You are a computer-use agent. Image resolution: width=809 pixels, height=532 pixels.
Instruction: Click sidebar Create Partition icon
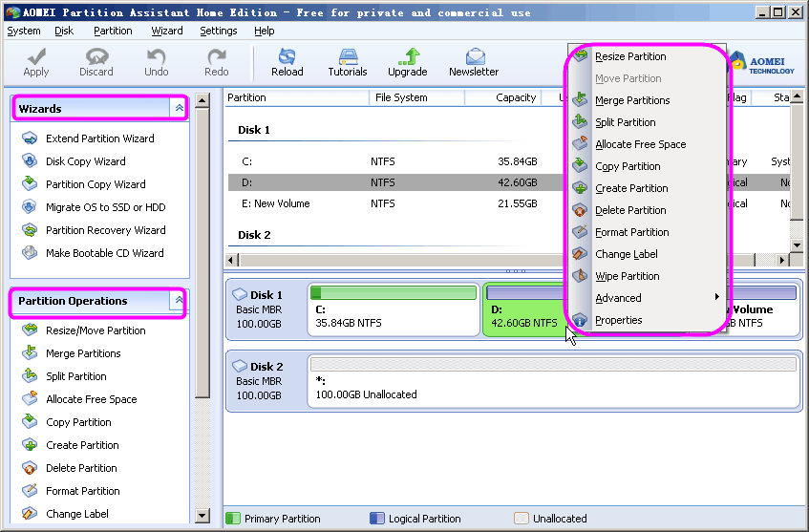[x=30, y=444]
